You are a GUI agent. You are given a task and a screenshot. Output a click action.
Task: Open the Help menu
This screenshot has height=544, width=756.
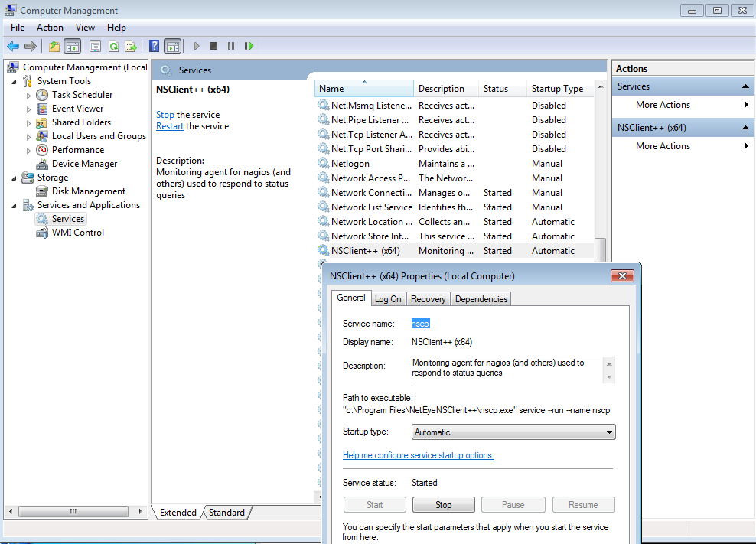116,28
